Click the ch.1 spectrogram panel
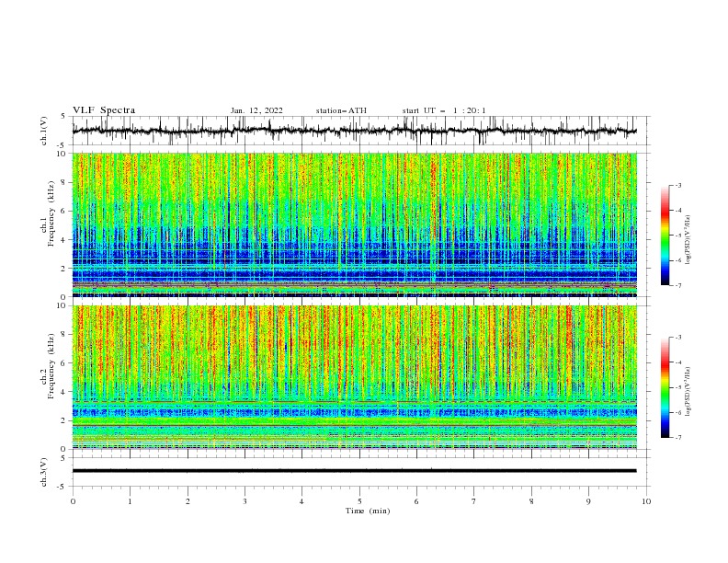728x563 pixels. click(x=354, y=224)
